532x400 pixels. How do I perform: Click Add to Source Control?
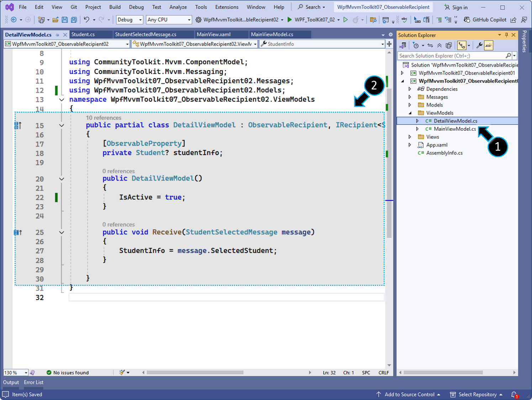[409, 395]
